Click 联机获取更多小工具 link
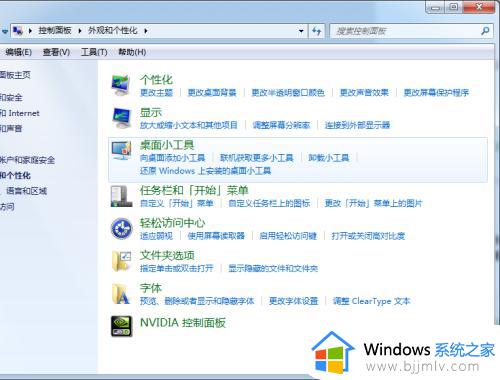 [257, 157]
